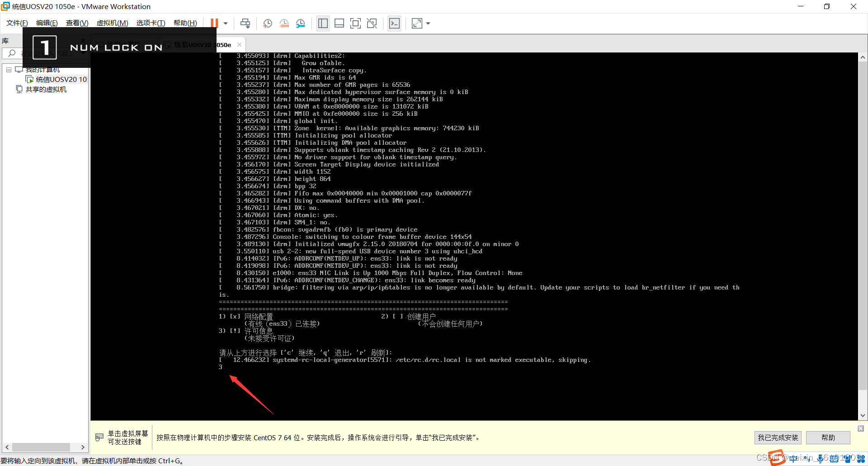Click the keyboard icon in hint bar
The width and height of the screenshot is (868, 466).
tap(99, 437)
